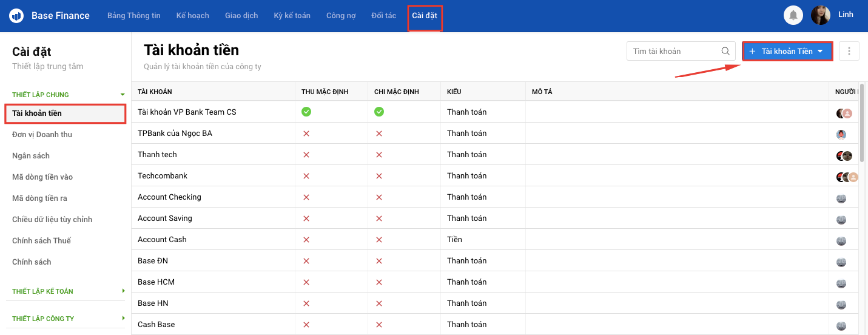
Task: Click user avatars for Tài khoản VP Bank Team CS
Action: point(844,113)
